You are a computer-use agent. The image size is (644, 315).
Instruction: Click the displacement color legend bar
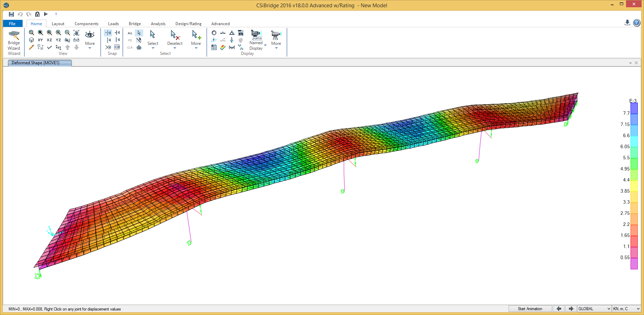click(x=634, y=186)
